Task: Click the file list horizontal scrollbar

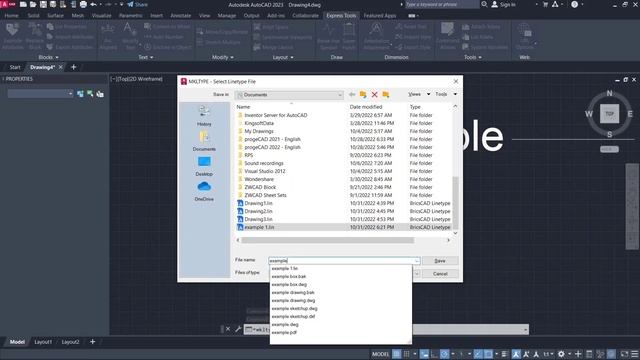Action: click(327, 240)
